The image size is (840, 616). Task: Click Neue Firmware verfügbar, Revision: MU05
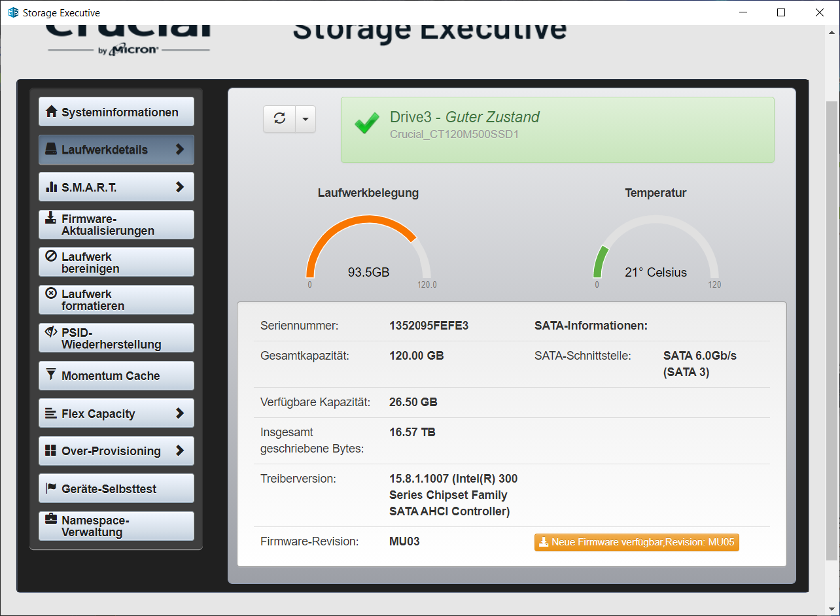(637, 542)
